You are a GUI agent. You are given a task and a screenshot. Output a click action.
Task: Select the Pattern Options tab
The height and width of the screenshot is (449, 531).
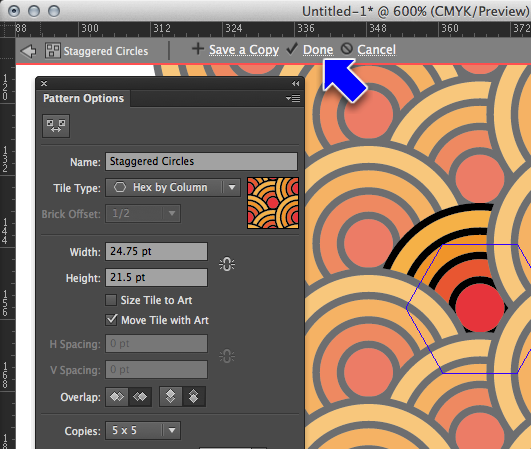[83, 99]
